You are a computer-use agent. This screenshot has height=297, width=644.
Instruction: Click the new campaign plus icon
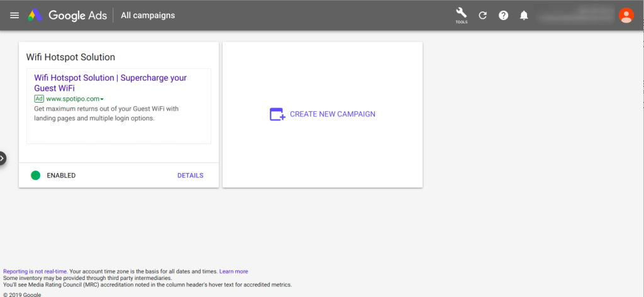tap(277, 114)
